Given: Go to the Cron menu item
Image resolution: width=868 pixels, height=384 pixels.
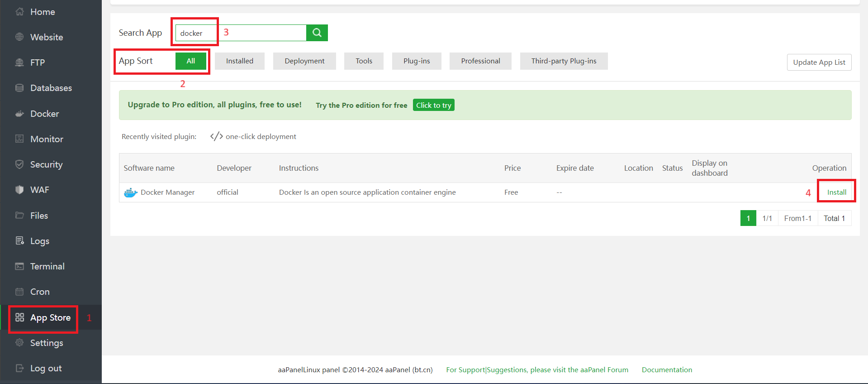Looking at the screenshot, I should pyautogui.click(x=40, y=292).
